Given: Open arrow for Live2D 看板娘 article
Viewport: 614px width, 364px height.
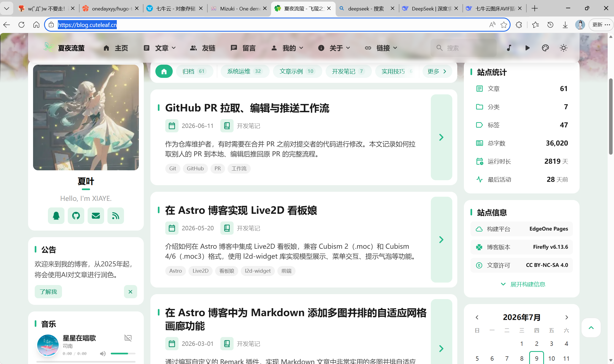Looking at the screenshot, I should 441,240.
